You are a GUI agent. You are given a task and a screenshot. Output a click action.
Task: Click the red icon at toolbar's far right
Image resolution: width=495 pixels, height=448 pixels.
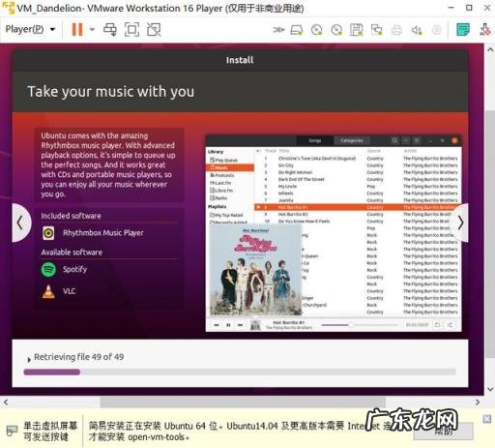(485, 30)
